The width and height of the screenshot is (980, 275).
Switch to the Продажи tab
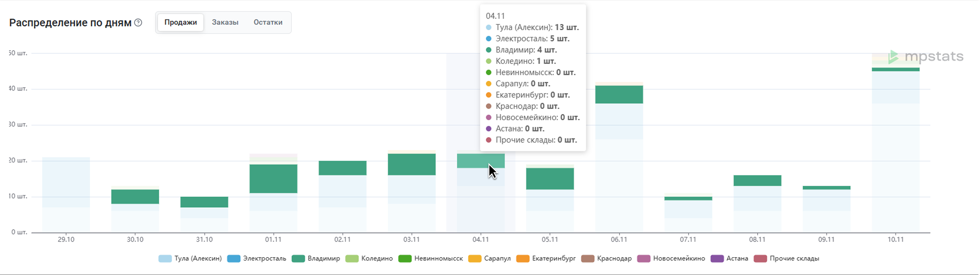(x=180, y=23)
